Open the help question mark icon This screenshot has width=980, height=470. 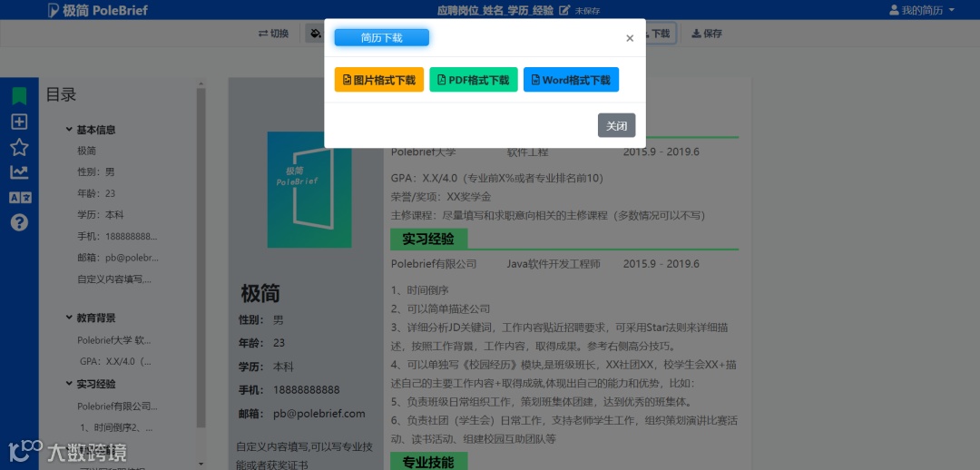point(19,222)
